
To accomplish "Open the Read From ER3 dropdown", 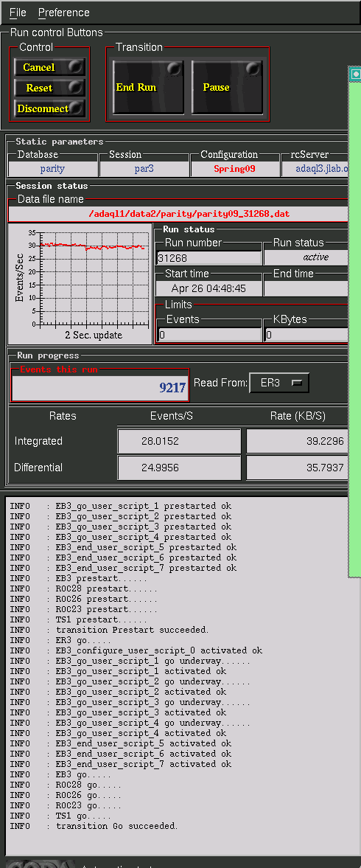I will pos(279,383).
